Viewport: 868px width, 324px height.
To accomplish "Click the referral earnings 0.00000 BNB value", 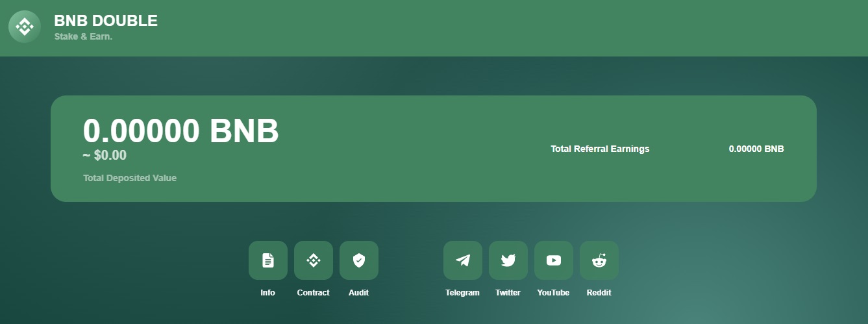I will pyautogui.click(x=756, y=149).
